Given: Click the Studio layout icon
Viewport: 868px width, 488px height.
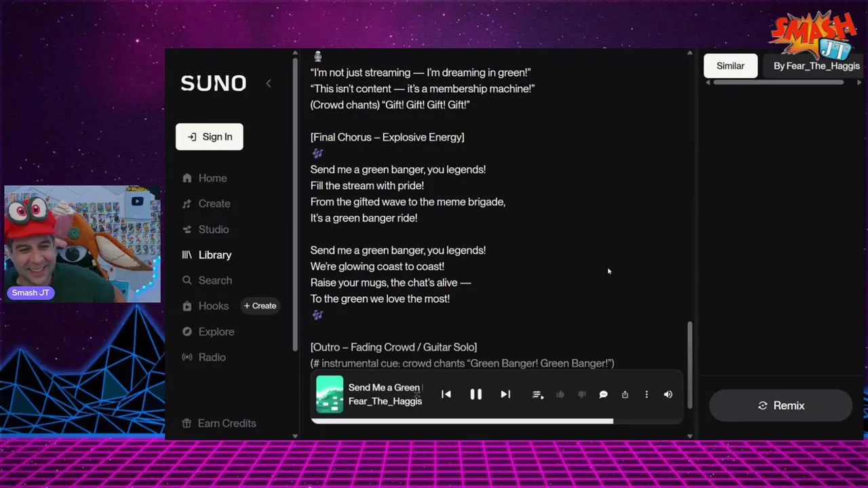Looking at the screenshot, I should (187, 229).
